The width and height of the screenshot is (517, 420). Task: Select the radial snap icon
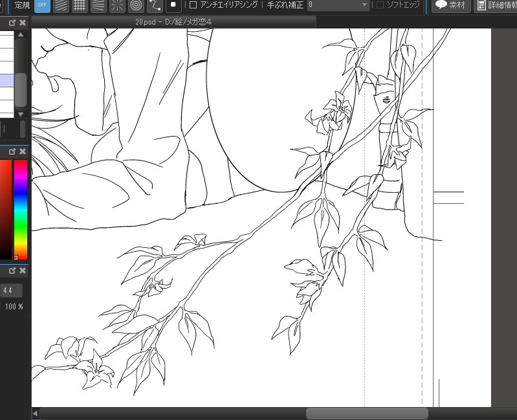coord(117,5)
